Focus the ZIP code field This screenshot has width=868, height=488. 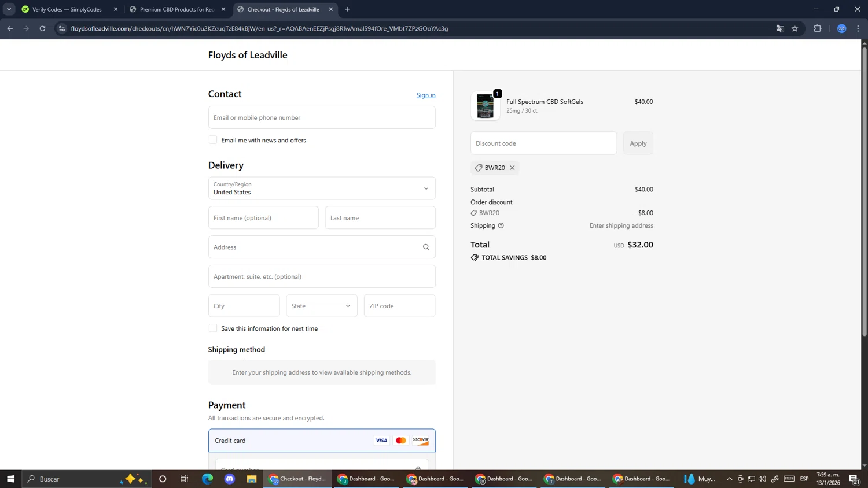click(400, 306)
